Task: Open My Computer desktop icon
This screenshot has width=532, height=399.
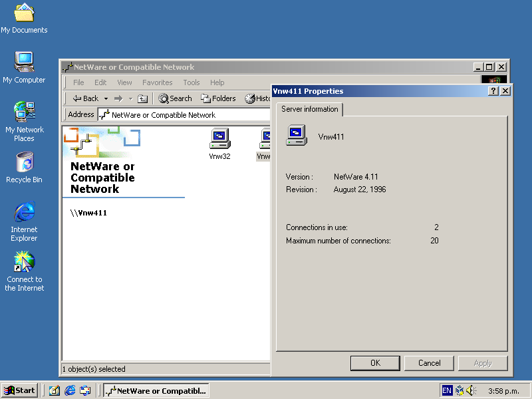Action: (x=24, y=67)
